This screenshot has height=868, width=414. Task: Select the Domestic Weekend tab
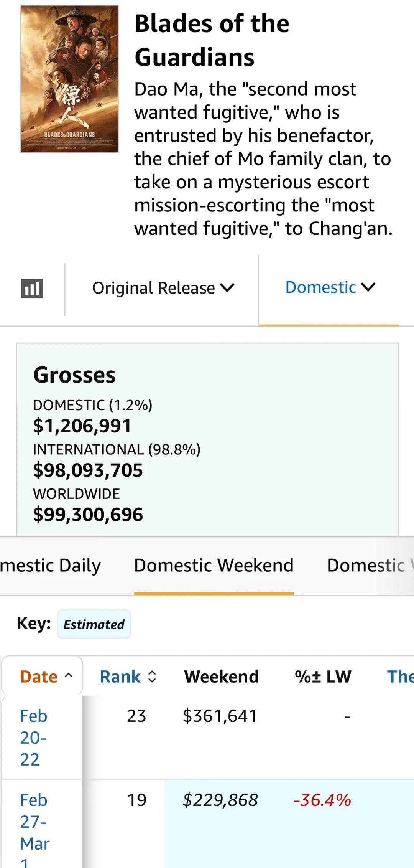[x=214, y=565]
